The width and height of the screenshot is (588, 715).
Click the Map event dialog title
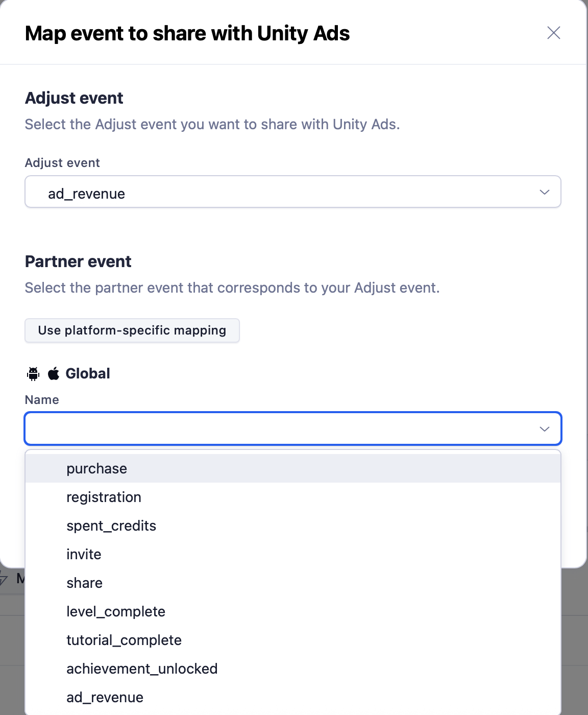coord(187,34)
